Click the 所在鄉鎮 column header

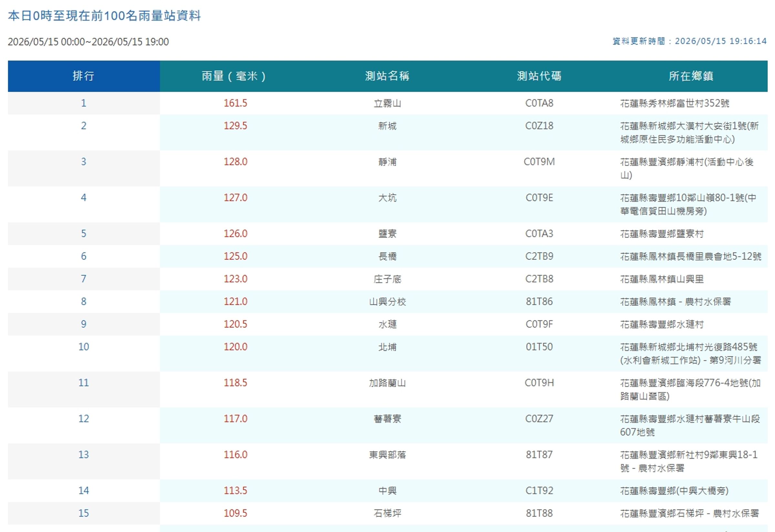pos(691,76)
